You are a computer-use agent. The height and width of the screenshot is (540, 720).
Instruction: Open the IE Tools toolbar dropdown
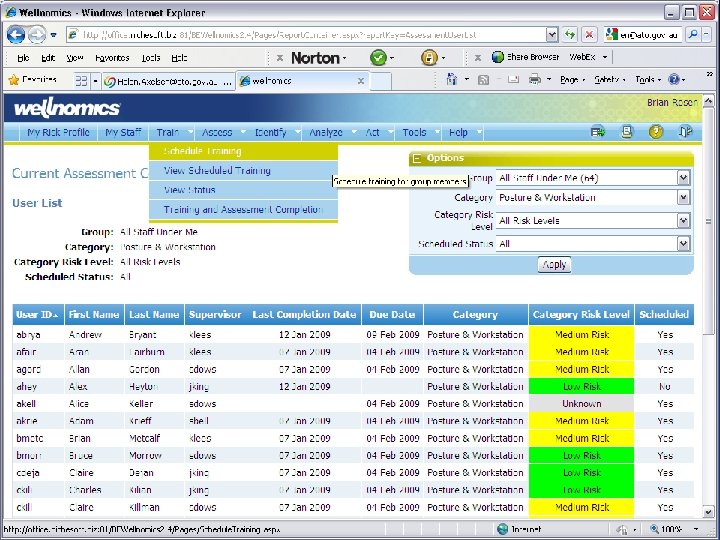pyautogui.click(x=648, y=80)
